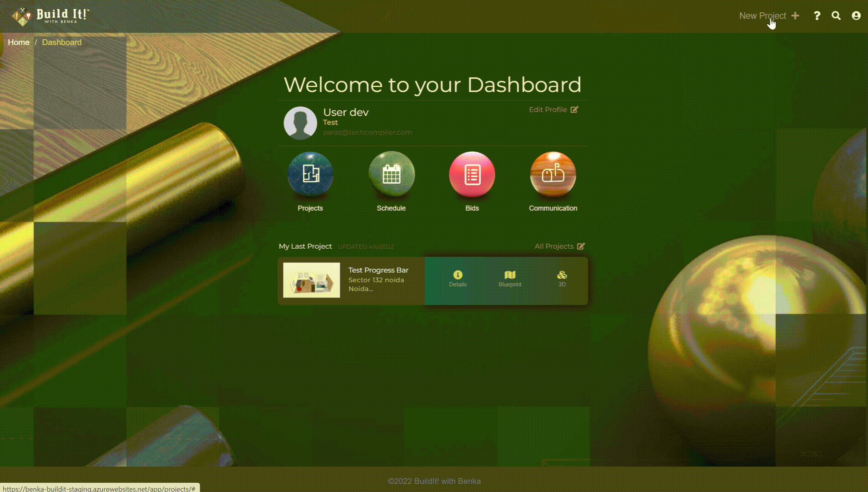This screenshot has width=868, height=492.
Task: Open the Test Progress Bar project thumbnail
Action: click(x=312, y=280)
